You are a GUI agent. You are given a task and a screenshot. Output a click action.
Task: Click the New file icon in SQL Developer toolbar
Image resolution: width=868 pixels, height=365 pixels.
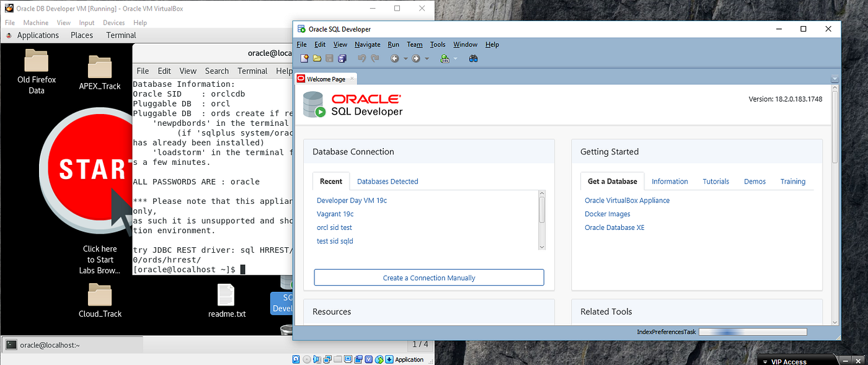point(304,58)
